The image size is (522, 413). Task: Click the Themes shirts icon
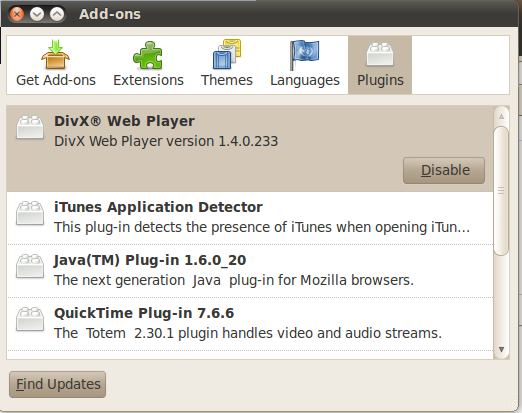tap(227, 54)
